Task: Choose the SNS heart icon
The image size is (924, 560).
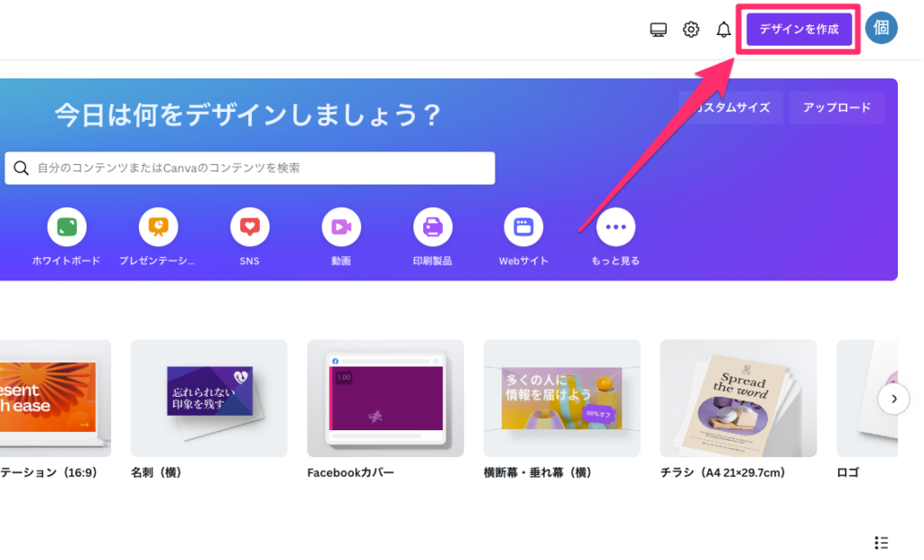Action: pyautogui.click(x=250, y=227)
